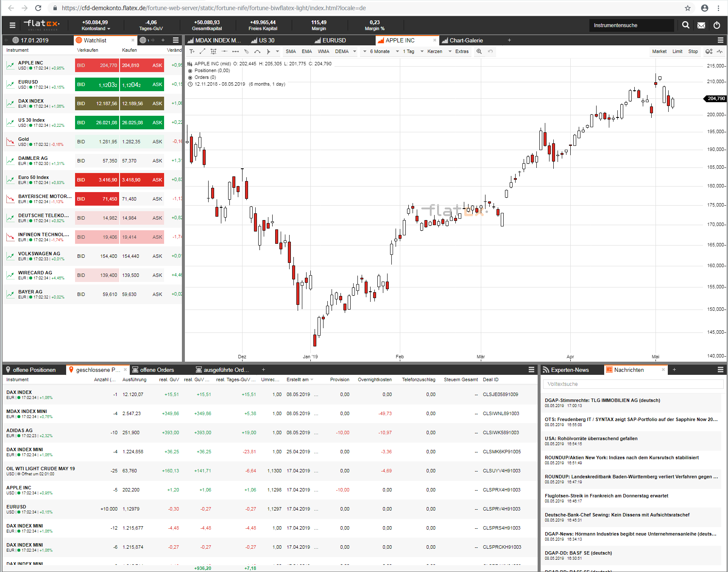Select the arc curve drawing tool
The width and height of the screenshot is (728, 572).
(257, 51)
